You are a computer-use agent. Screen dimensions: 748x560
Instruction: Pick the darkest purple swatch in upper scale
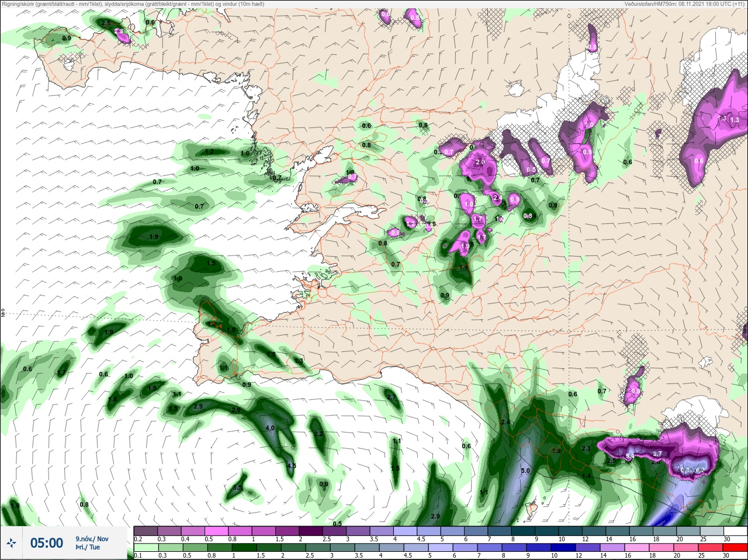(x=311, y=531)
